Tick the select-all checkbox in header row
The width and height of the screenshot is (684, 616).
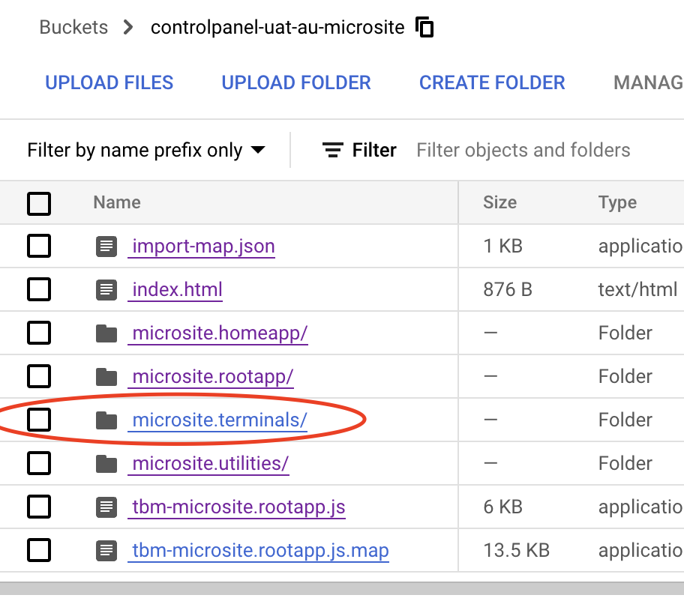pyautogui.click(x=39, y=203)
